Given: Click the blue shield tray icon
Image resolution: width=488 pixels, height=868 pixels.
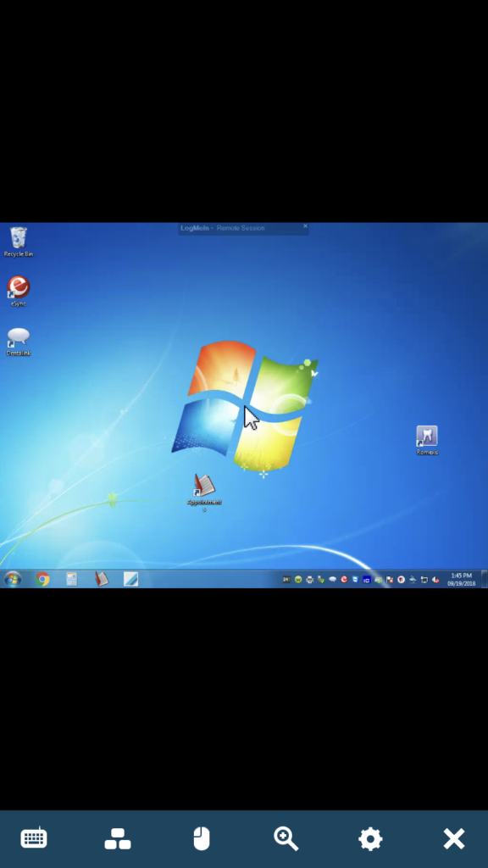Looking at the screenshot, I should (x=355, y=580).
